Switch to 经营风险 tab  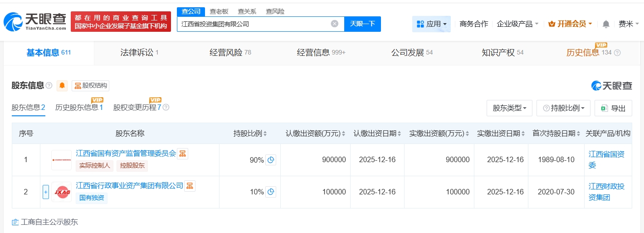tap(230, 53)
